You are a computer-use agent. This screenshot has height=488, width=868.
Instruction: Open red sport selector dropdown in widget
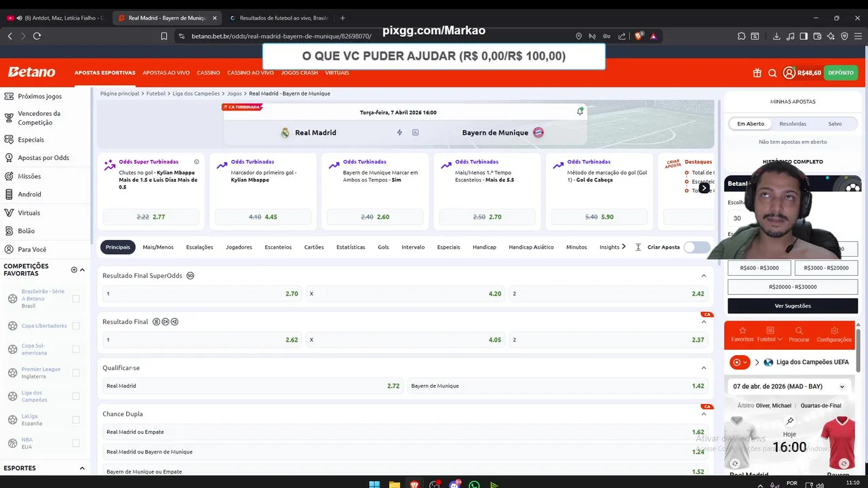pyautogui.click(x=740, y=363)
